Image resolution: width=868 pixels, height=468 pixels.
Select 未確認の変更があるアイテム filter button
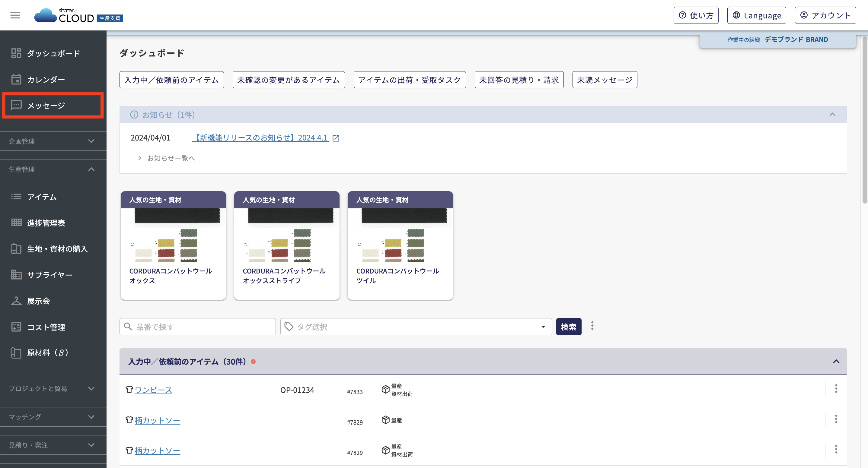tap(289, 80)
